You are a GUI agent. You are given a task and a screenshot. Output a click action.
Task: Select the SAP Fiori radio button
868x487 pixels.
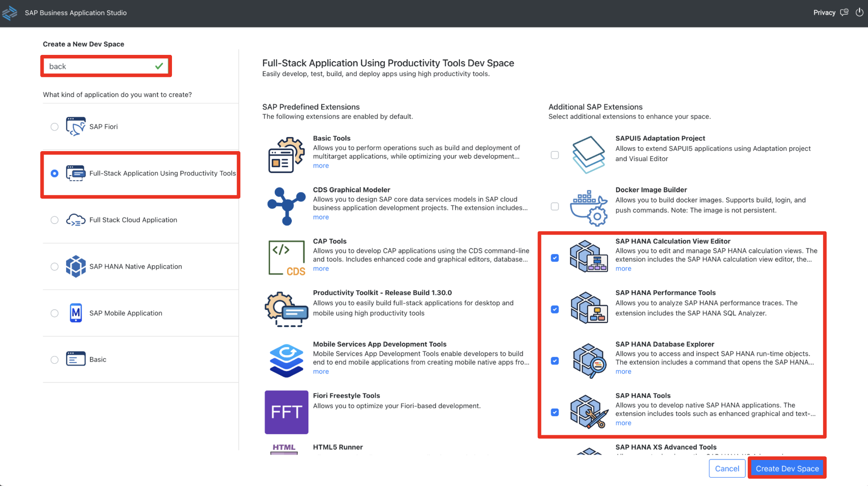point(54,127)
